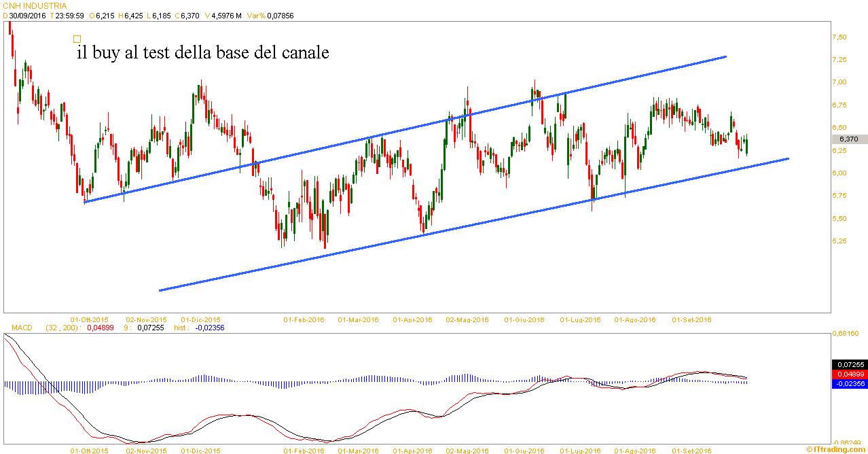Click the 5,50 price axis label

(839, 218)
